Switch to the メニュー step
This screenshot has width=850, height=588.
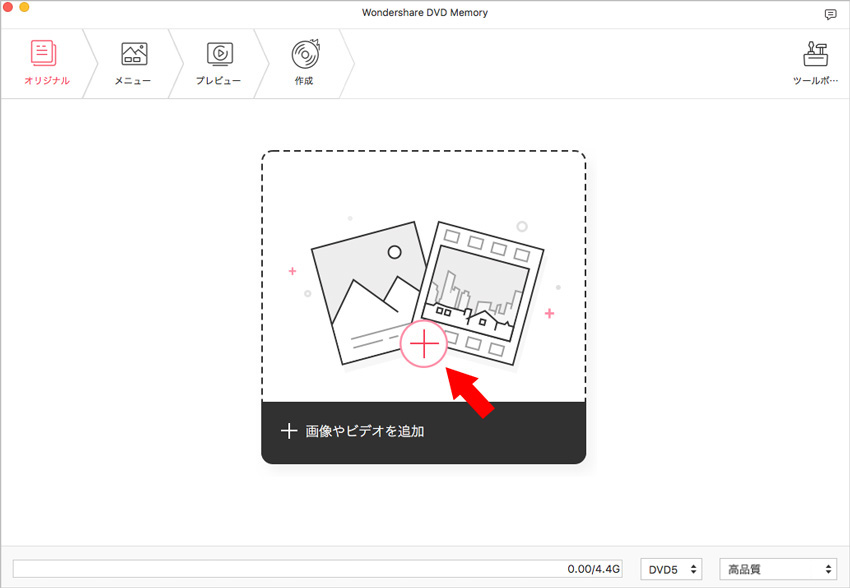133,63
